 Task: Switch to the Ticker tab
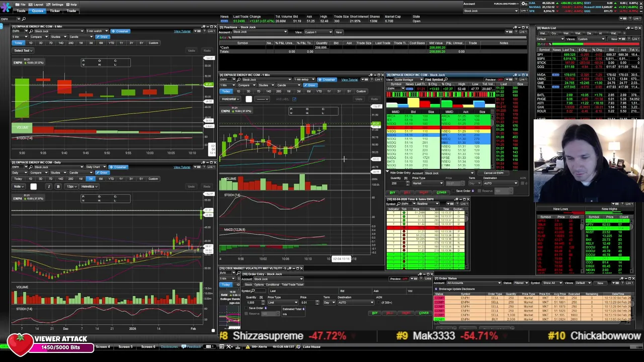click(x=55, y=11)
